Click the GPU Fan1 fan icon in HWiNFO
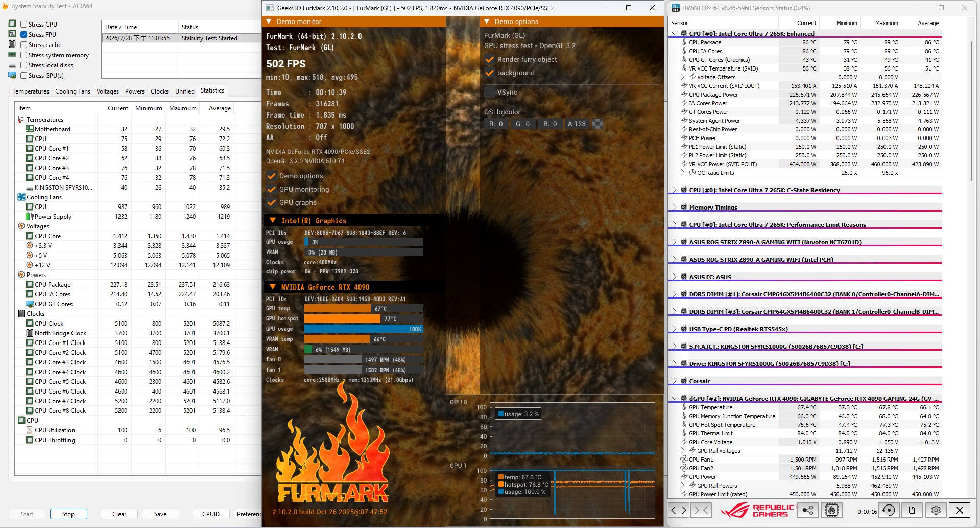This screenshot has width=980, height=528. coord(684,460)
